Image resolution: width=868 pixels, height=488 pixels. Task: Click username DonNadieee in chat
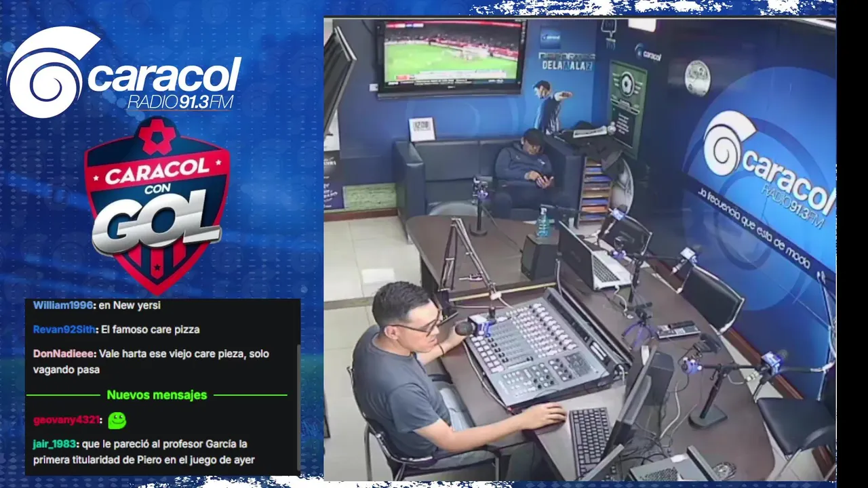point(65,354)
